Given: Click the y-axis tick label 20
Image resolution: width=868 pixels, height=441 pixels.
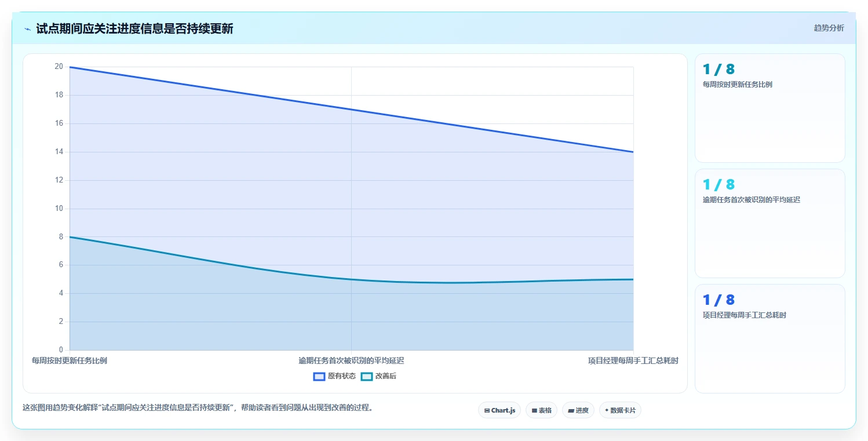Looking at the screenshot, I should click(x=59, y=67).
